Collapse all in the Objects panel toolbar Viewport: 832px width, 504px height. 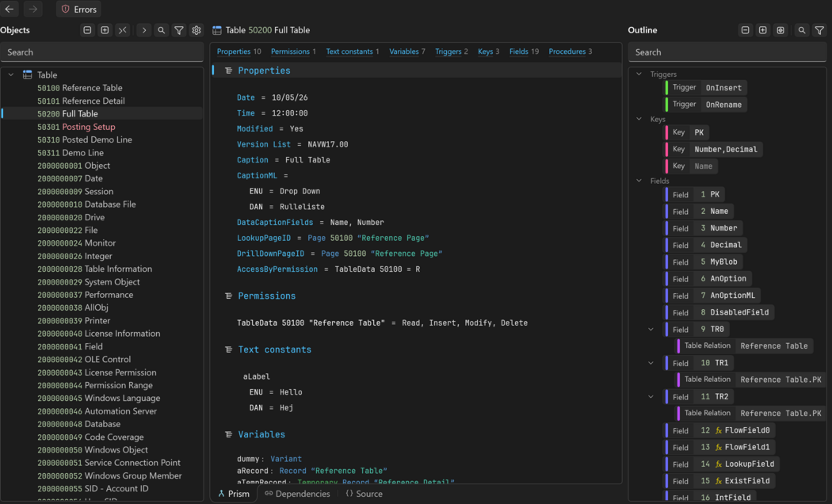click(x=87, y=30)
